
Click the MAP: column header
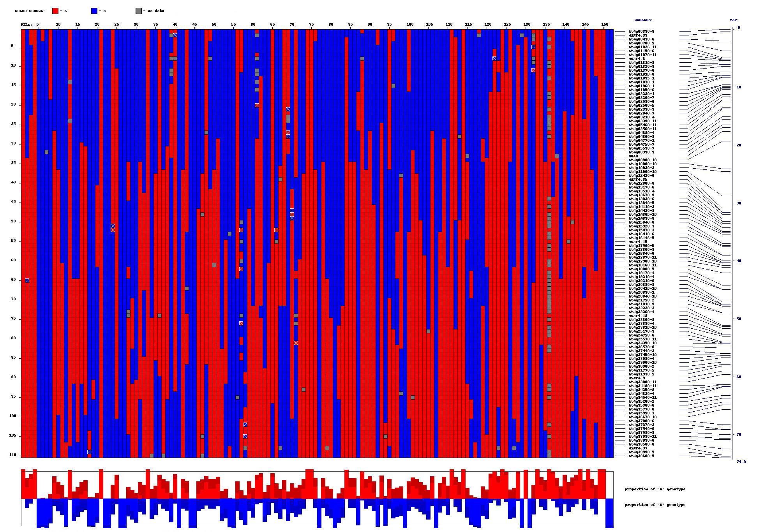(734, 20)
